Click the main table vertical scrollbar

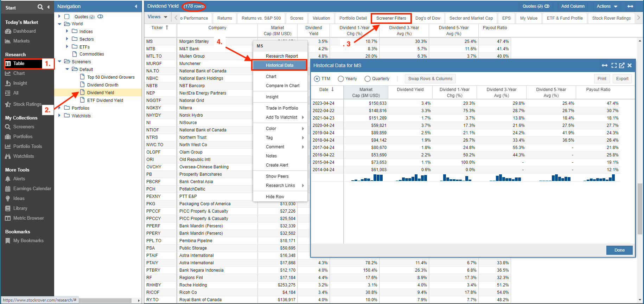click(639, 209)
